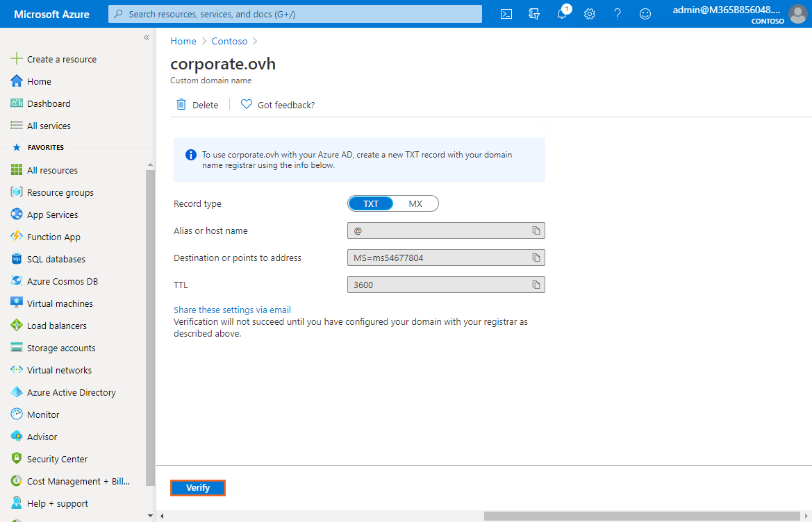
Task: Click the Directory + subscription filter icon
Action: [534, 14]
